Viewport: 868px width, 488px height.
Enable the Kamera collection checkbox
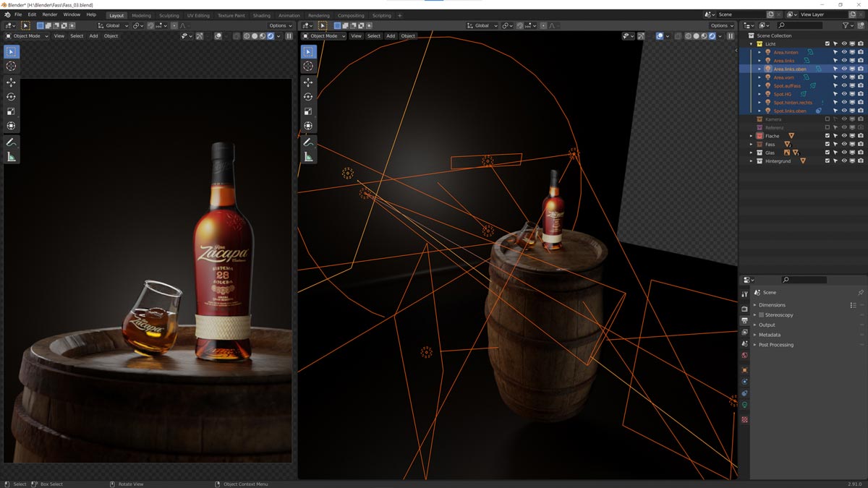(x=827, y=119)
